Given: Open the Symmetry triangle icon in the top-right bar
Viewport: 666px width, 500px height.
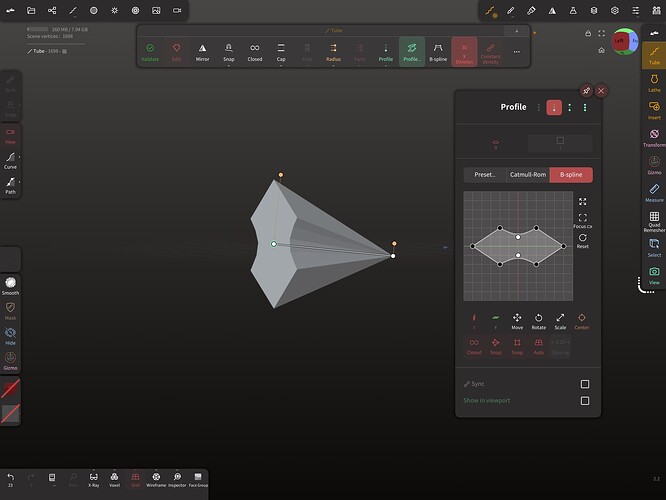Looking at the screenshot, I should [x=552, y=11].
